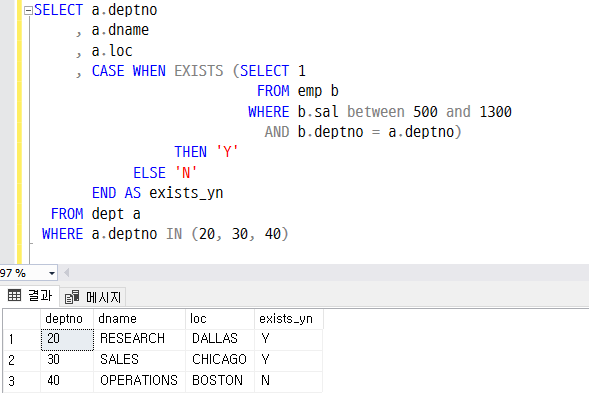Select the deptno cell containing 30
The width and height of the screenshot is (589, 398).
(67, 360)
